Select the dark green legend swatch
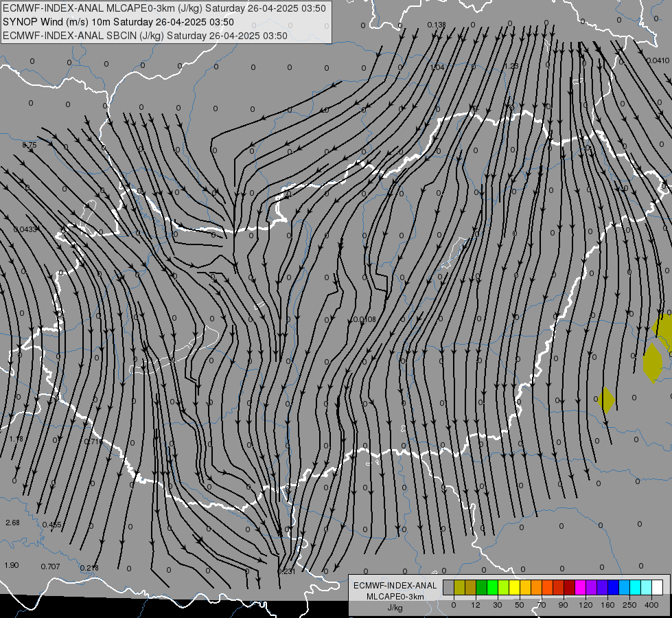672x618 pixels. click(x=482, y=587)
